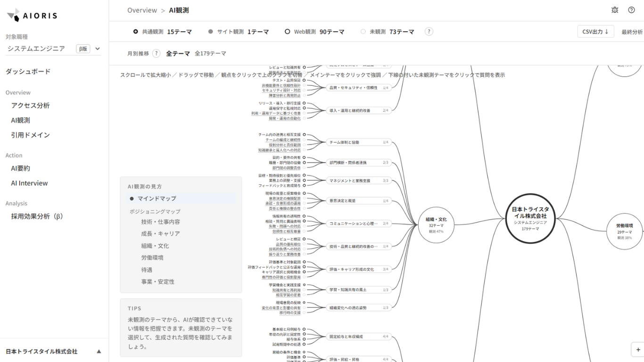Click the plus zoom button
Screen dimensions: 644x362
pos(638,350)
